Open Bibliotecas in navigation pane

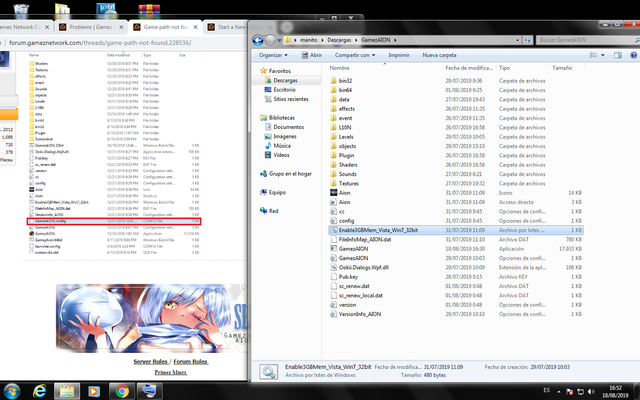(282, 118)
